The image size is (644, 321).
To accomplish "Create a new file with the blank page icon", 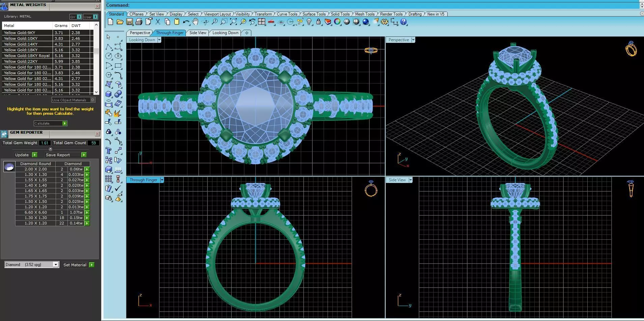I will [110, 22].
